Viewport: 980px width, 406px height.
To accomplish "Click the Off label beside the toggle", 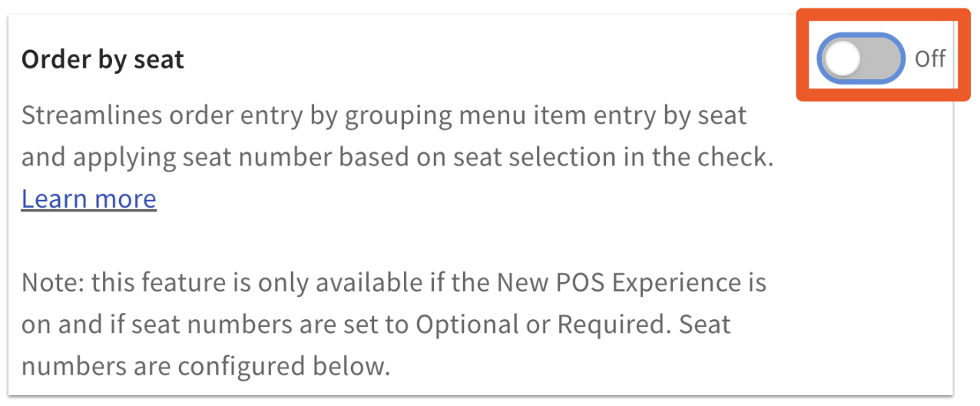I will click(930, 58).
